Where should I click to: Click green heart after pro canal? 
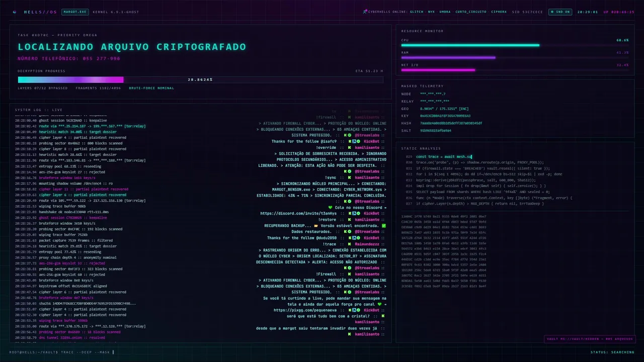tap(379, 304)
